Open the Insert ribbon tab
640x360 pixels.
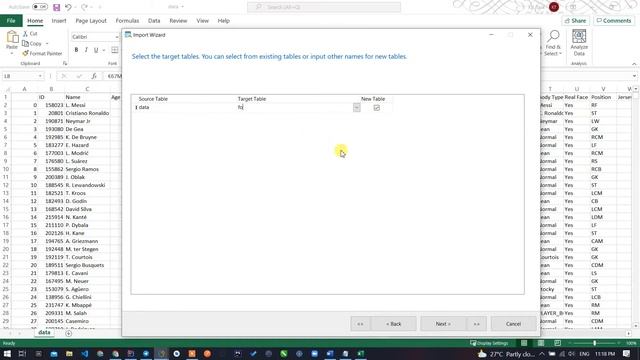click(x=59, y=20)
